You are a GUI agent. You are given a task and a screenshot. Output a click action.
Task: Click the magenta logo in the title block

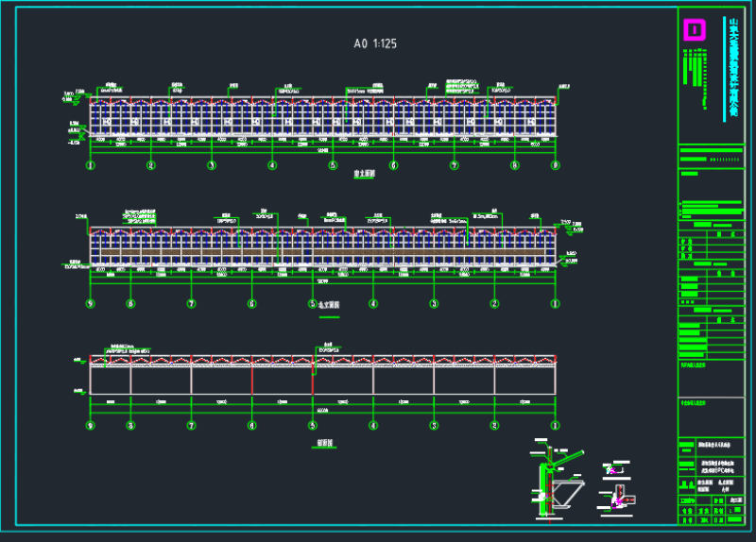(x=695, y=29)
